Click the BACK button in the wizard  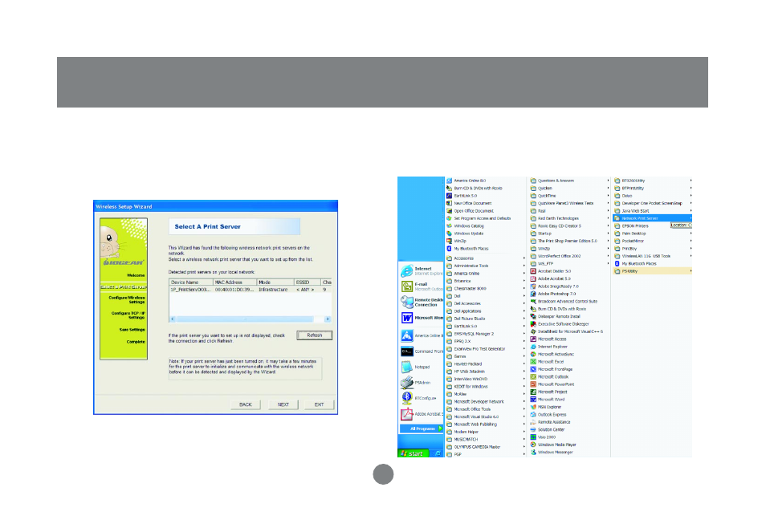pos(245,404)
